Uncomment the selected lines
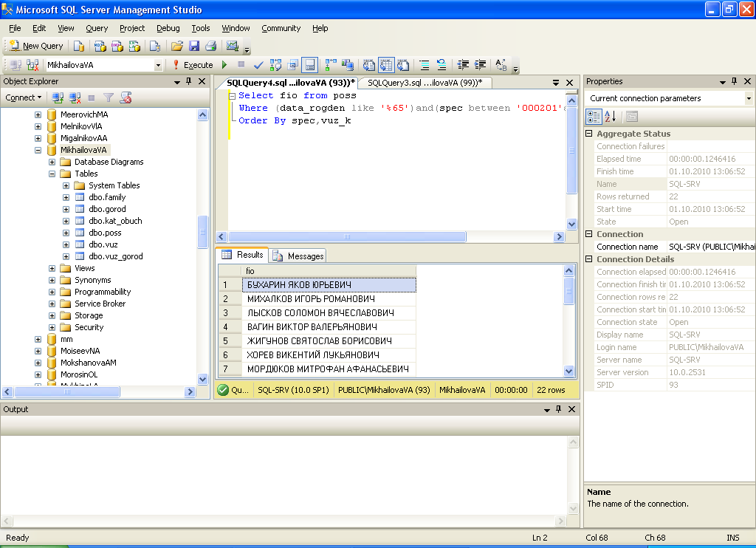The image size is (756, 548). (441, 65)
